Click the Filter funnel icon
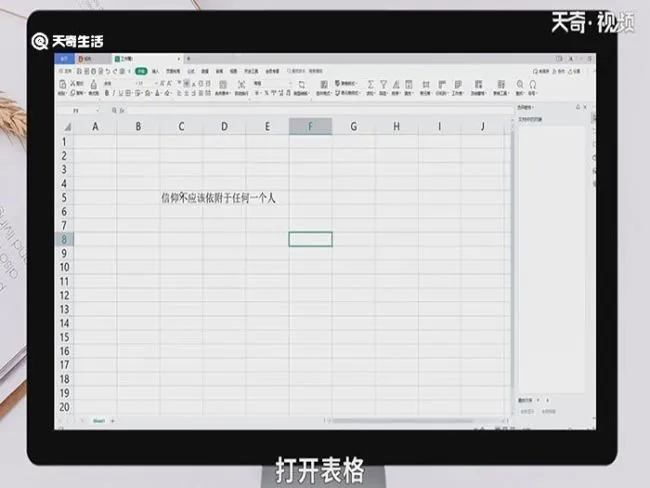This screenshot has width=650, height=488. 383,85
